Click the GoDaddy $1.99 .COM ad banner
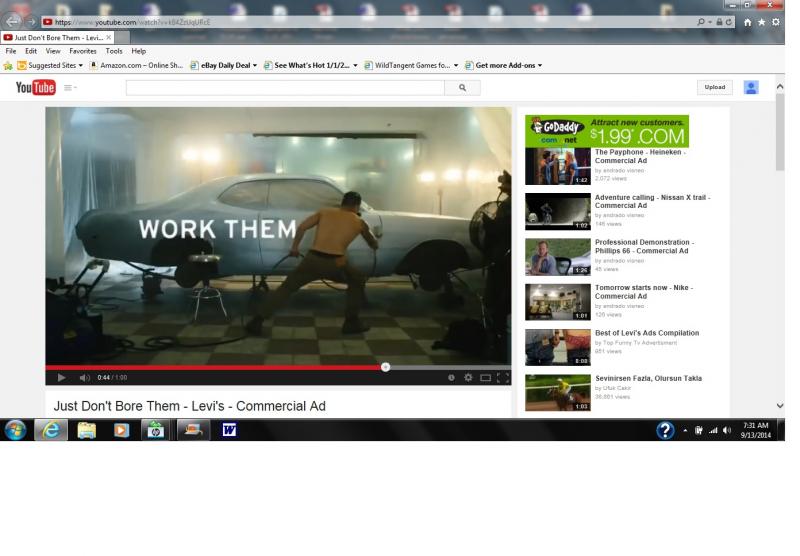The image size is (800, 556). [607, 132]
